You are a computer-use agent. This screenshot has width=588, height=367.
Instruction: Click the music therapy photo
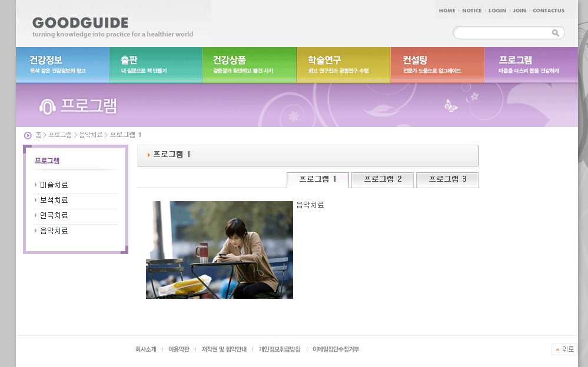click(x=220, y=250)
